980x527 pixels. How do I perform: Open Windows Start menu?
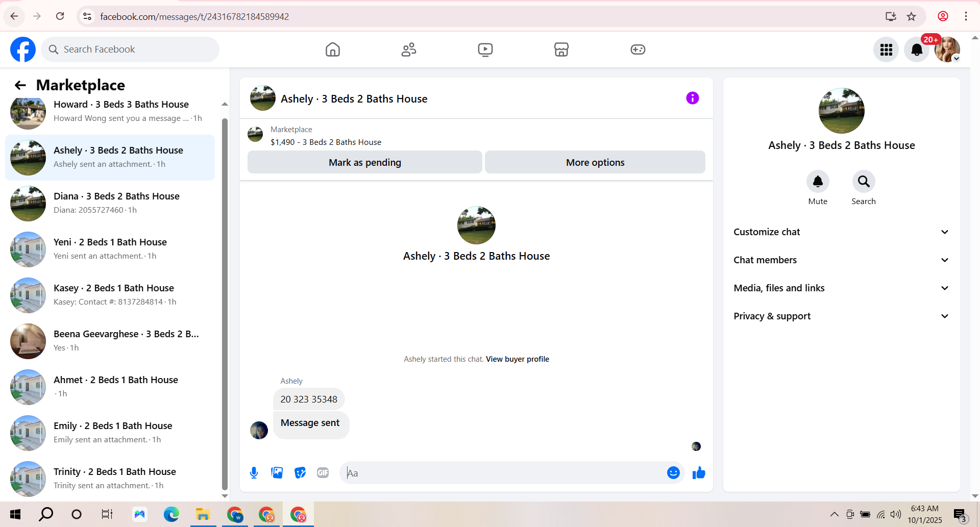[15, 514]
